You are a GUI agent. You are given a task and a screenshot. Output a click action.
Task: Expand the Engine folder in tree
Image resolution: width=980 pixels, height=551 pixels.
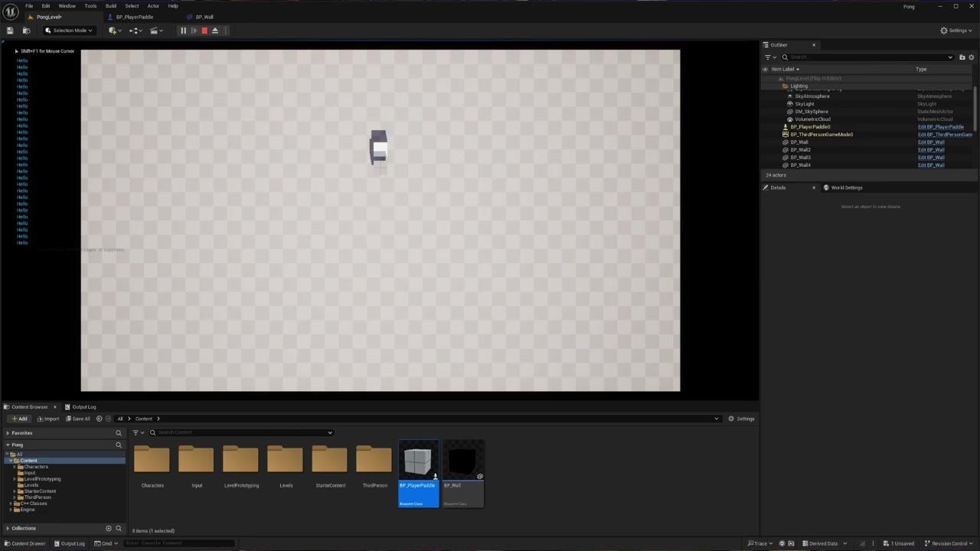[x=12, y=510]
